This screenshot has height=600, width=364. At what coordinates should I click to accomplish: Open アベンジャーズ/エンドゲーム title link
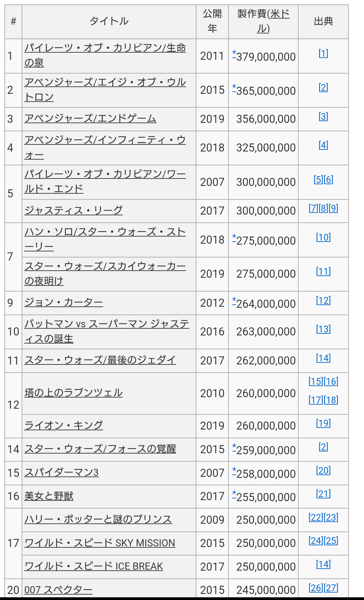(x=90, y=118)
